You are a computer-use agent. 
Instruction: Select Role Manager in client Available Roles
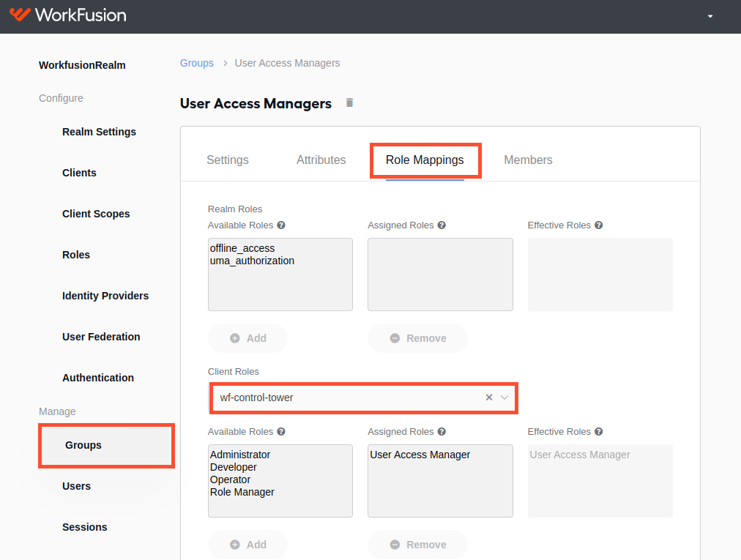(x=242, y=492)
